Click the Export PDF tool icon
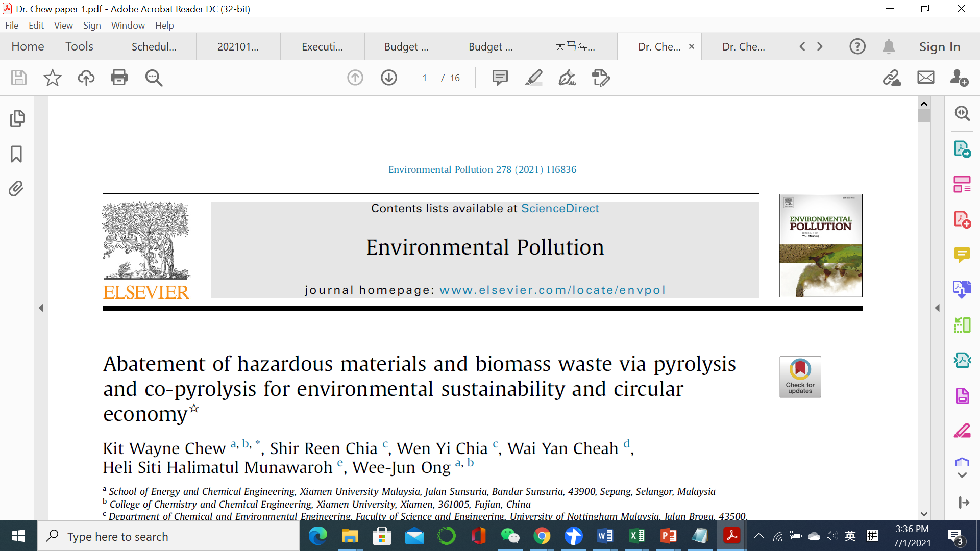The height and width of the screenshot is (551, 980). point(962,149)
